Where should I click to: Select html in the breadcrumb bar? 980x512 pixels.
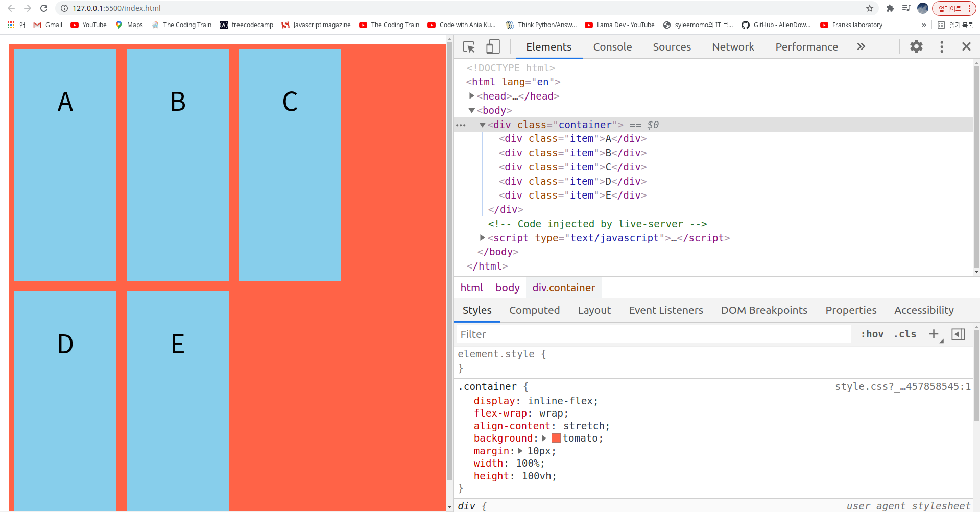coord(471,288)
